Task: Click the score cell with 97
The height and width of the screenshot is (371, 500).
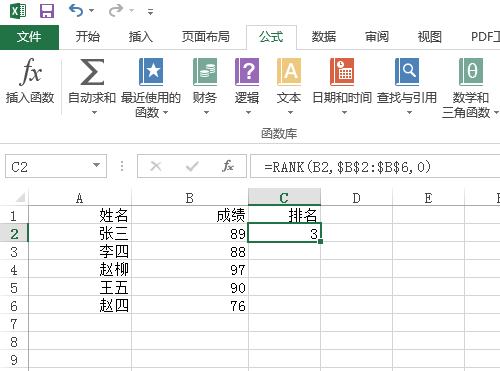Action: (x=190, y=269)
